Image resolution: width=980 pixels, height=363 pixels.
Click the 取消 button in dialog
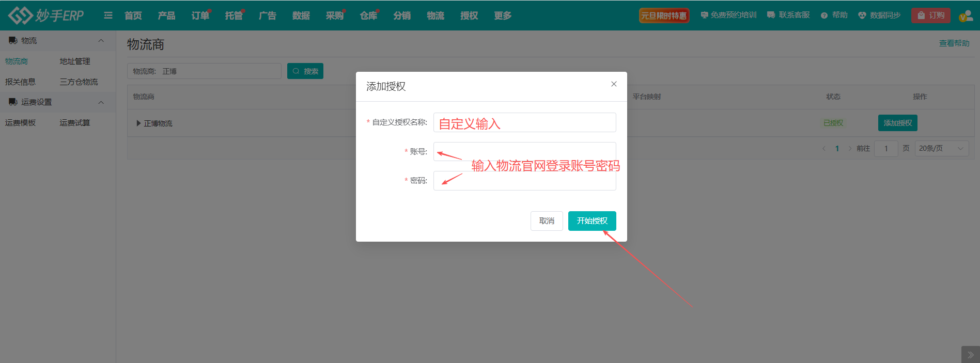(x=546, y=221)
